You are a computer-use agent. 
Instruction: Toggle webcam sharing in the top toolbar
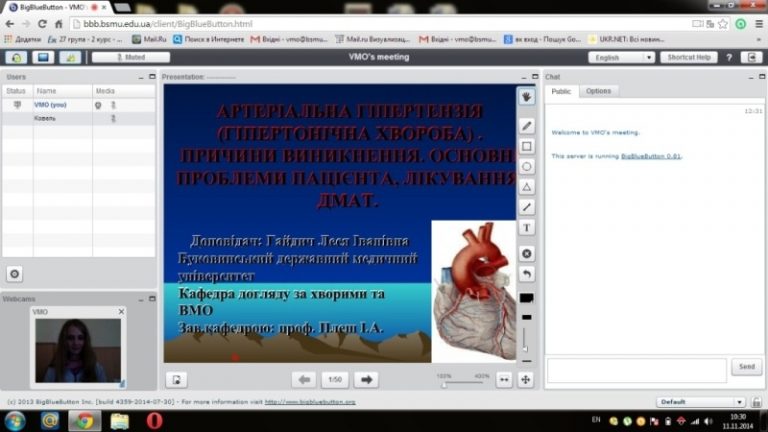[70, 57]
